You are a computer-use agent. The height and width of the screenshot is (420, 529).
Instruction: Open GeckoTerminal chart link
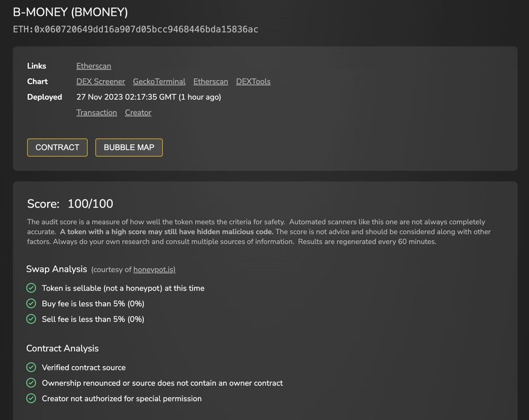159,82
